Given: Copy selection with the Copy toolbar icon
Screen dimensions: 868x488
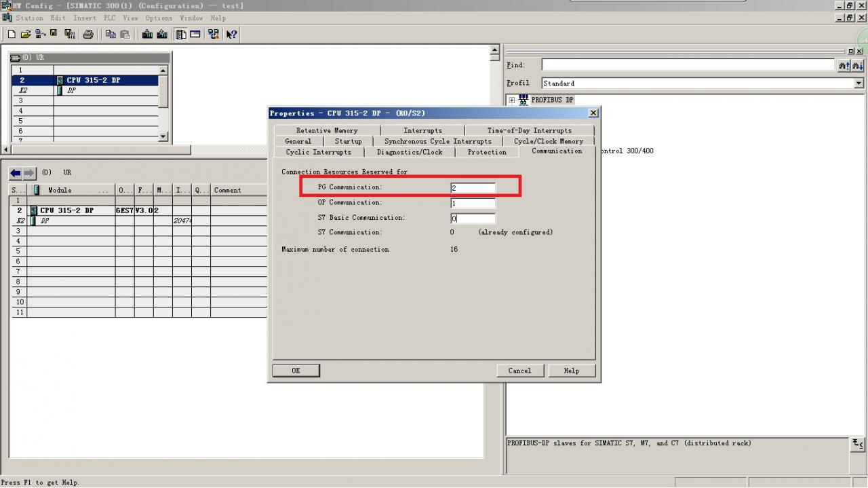Looking at the screenshot, I should (x=111, y=34).
